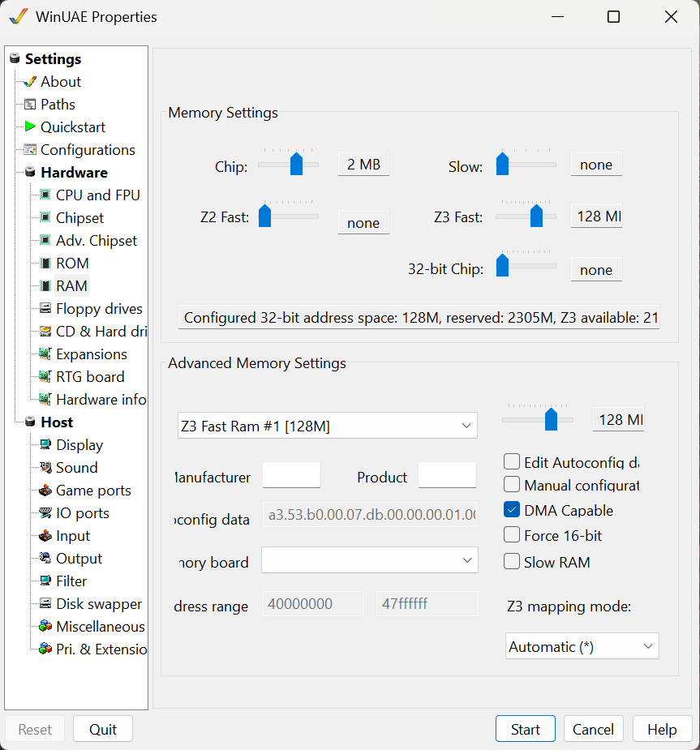
Task: Click the Disk swapper icon
Action: click(45, 603)
